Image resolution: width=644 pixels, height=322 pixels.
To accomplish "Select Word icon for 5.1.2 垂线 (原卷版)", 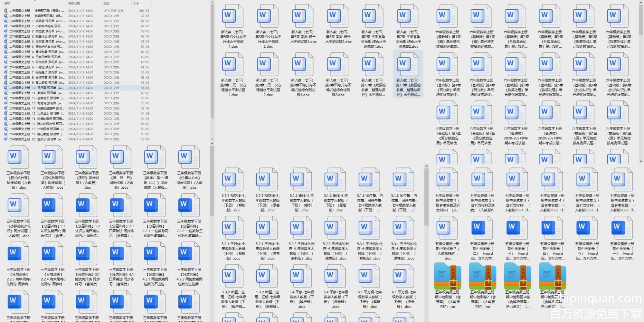I will pyautogui.click(x=336, y=180).
